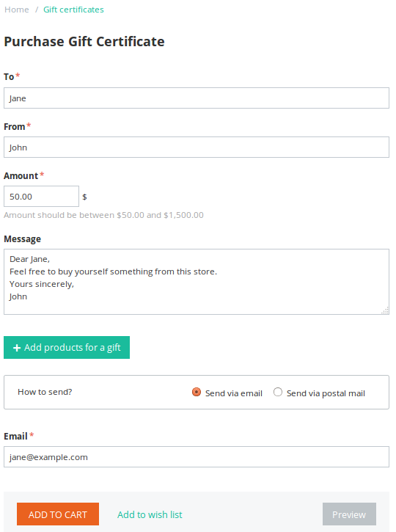
Task: Focus the To recipient name field
Action: 197,98
